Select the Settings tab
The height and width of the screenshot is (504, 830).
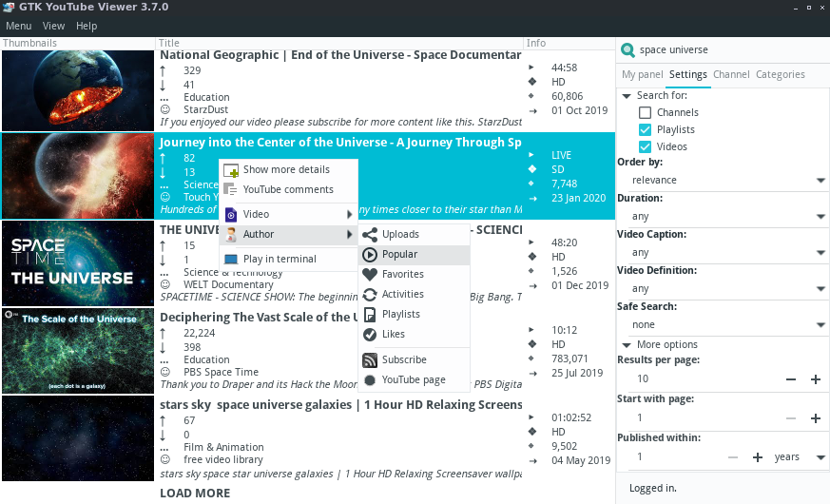687,74
